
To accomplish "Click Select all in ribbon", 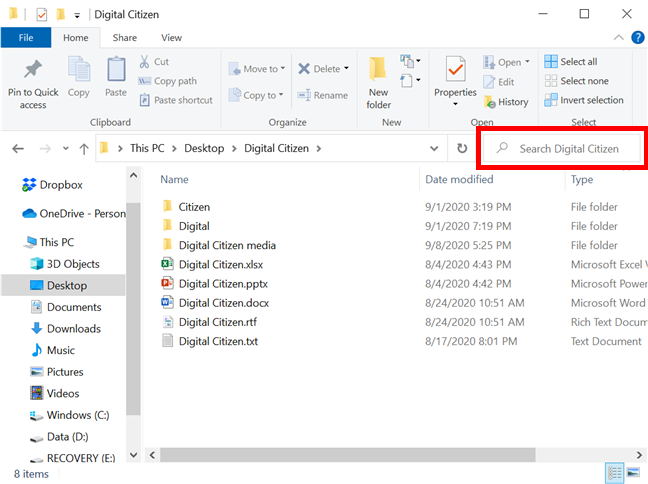I will [x=571, y=62].
